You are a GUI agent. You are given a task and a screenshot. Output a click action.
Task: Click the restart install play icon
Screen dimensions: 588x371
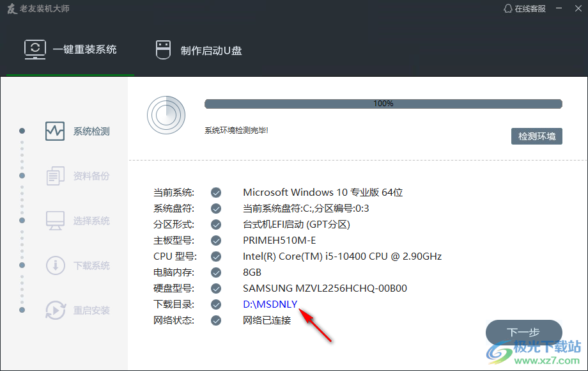point(56,310)
